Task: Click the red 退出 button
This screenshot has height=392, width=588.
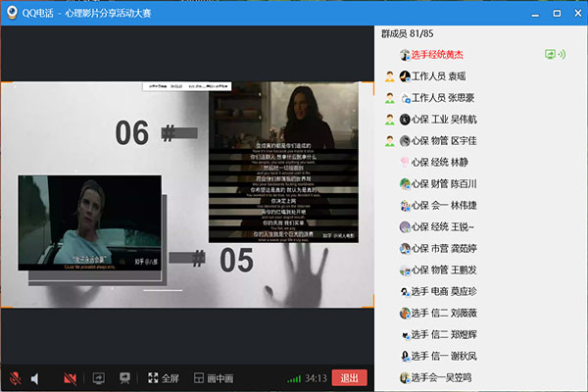Action: click(x=349, y=378)
